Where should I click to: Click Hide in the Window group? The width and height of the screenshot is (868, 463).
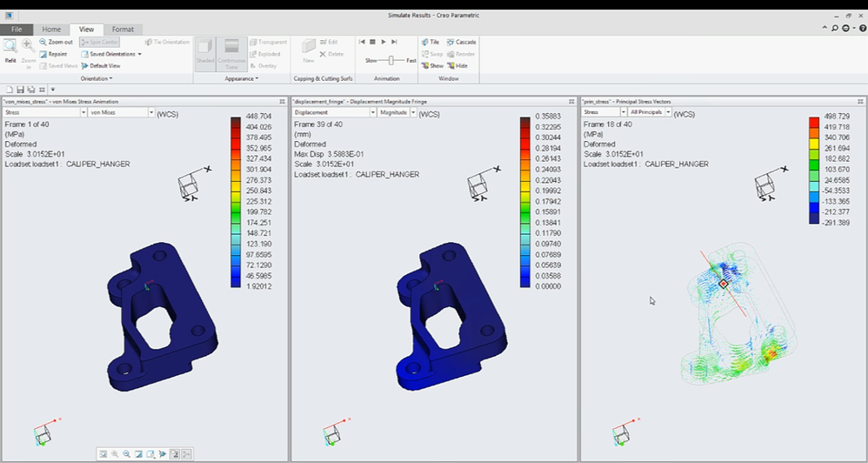457,66
